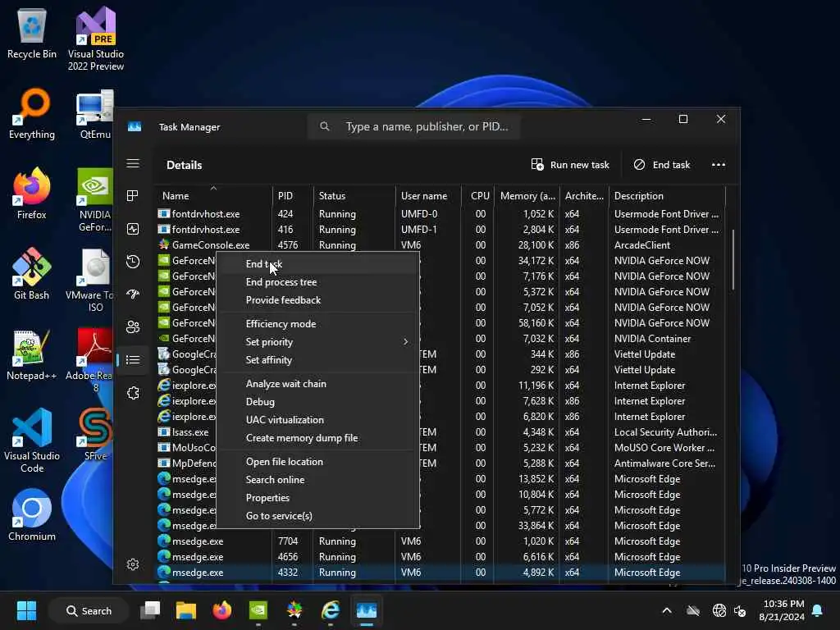Launch Notepad++ desktop shortcut
Viewport: 840px width, 630px height.
[x=32, y=354]
